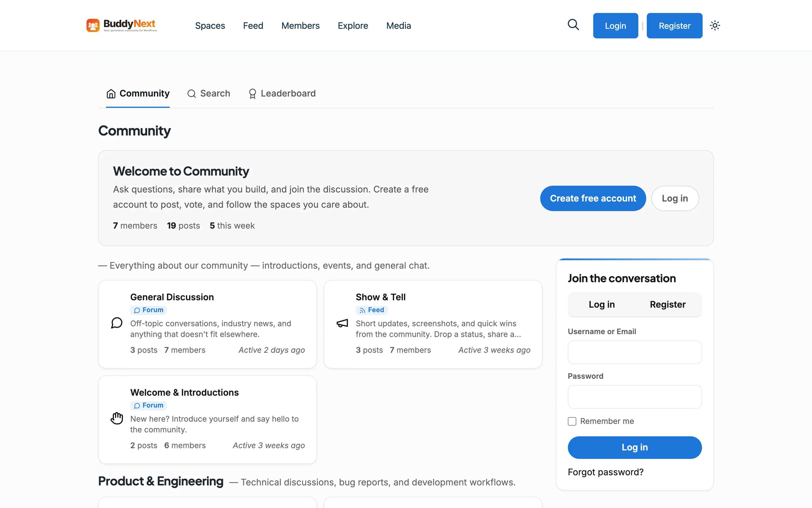Click the Search tab magnifier icon
Screen dimensions: 812x508
(192, 94)
